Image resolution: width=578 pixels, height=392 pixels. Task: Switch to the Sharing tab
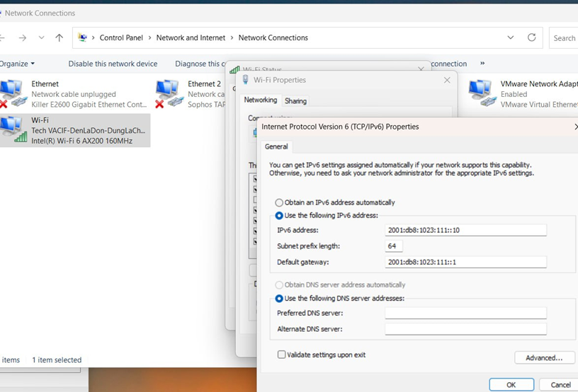(295, 101)
